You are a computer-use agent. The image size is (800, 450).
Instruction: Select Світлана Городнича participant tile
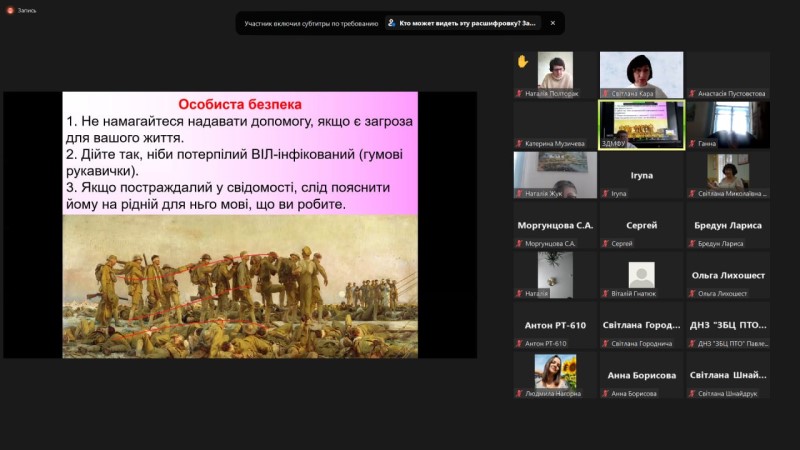click(x=641, y=324)
